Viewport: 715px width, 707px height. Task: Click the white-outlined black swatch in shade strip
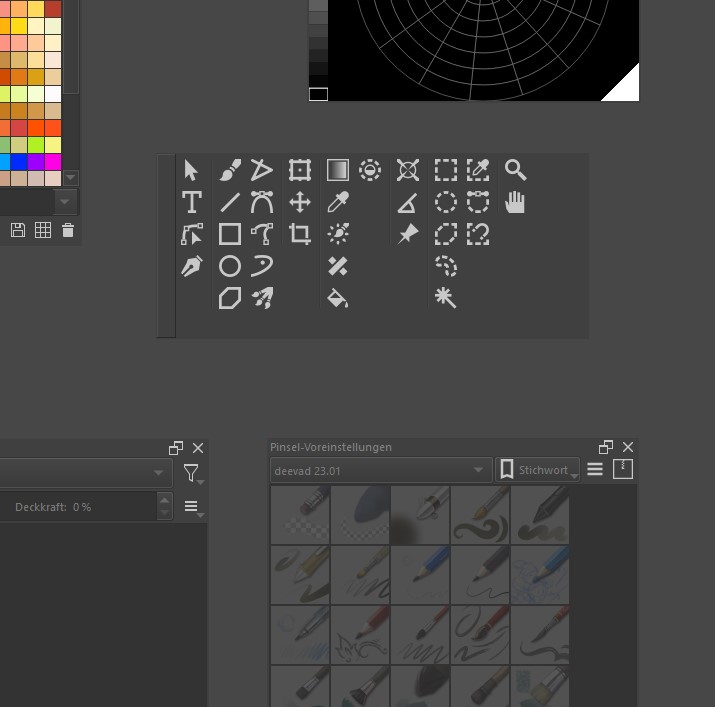pos(318,94)
